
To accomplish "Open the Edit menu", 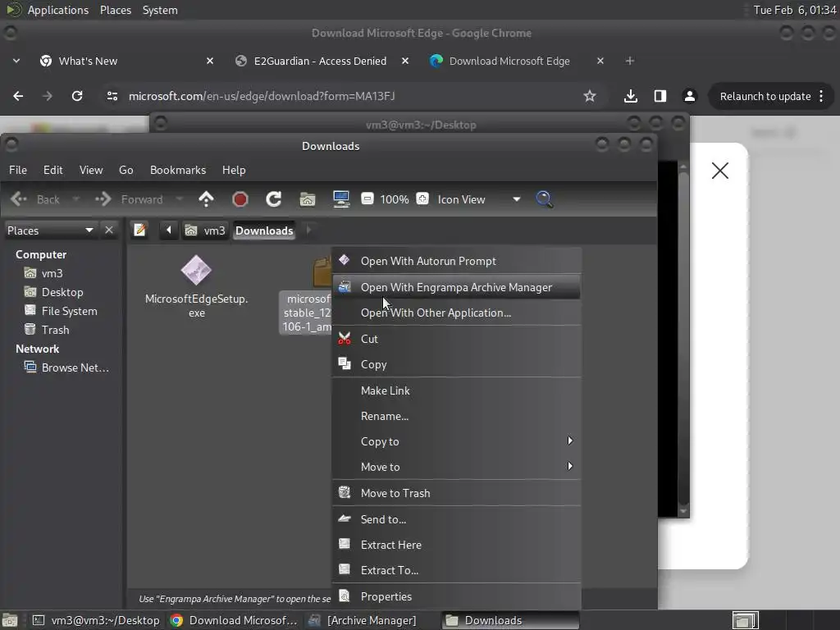I will pyautogui.click(x=53, y=170).
